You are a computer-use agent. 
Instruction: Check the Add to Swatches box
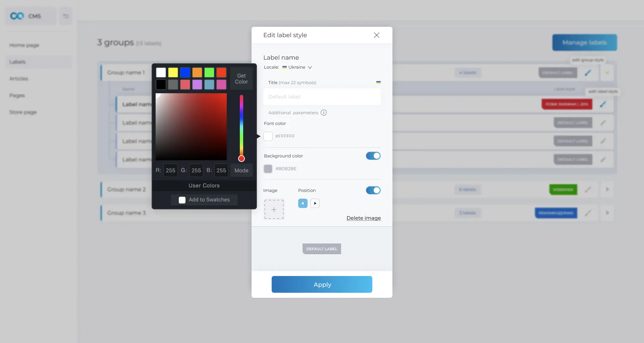tap(182, 200)
